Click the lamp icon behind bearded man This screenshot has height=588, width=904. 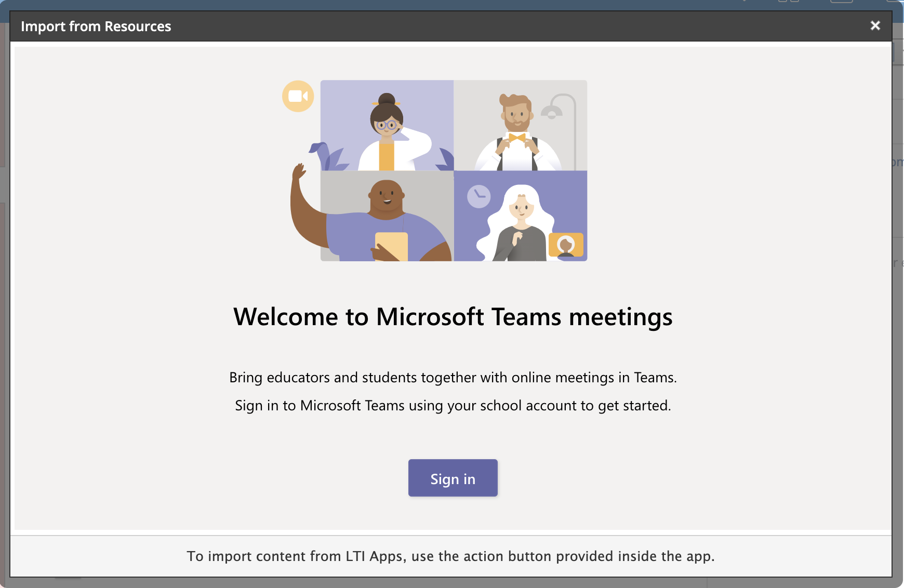click(552, 111)
